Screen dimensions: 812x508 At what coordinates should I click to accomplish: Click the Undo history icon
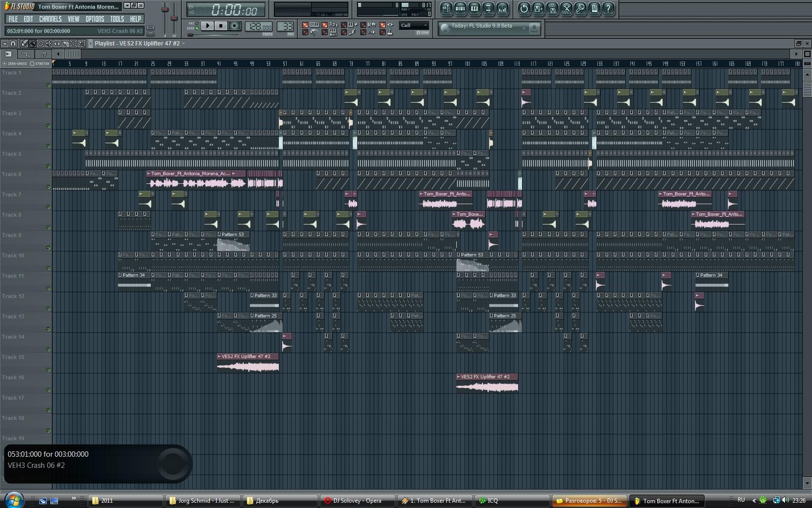pyautogui.click(x=524, y=8)
